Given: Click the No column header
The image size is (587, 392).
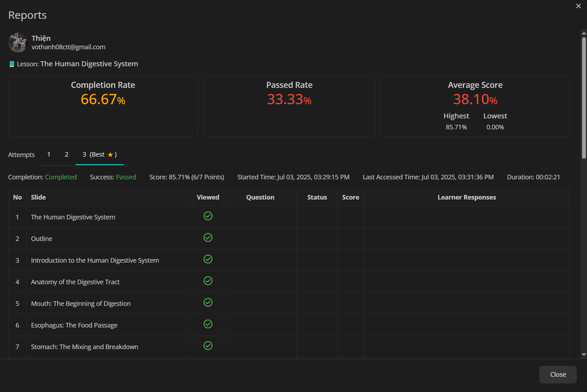Looking at the screenshot, I should coord(17,197).
